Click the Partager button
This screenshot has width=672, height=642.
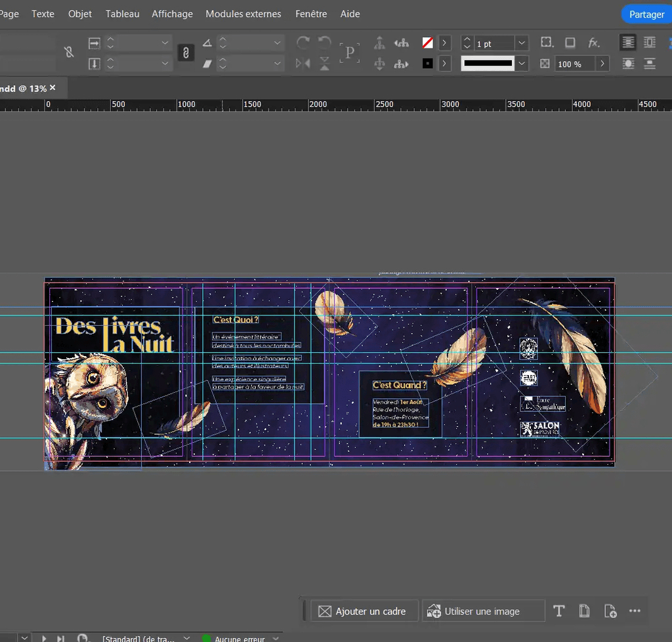[646, 14]
